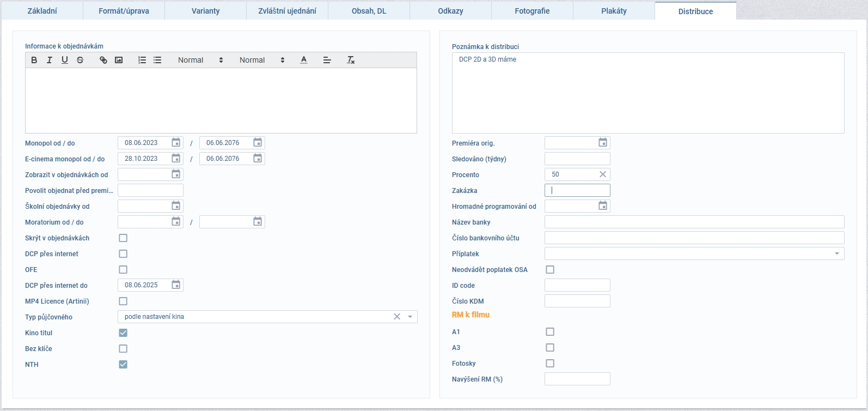Open calendar for Moratorium do date
Screen dimensions: 868x411
pyautogui.click(x=258, y=222)
